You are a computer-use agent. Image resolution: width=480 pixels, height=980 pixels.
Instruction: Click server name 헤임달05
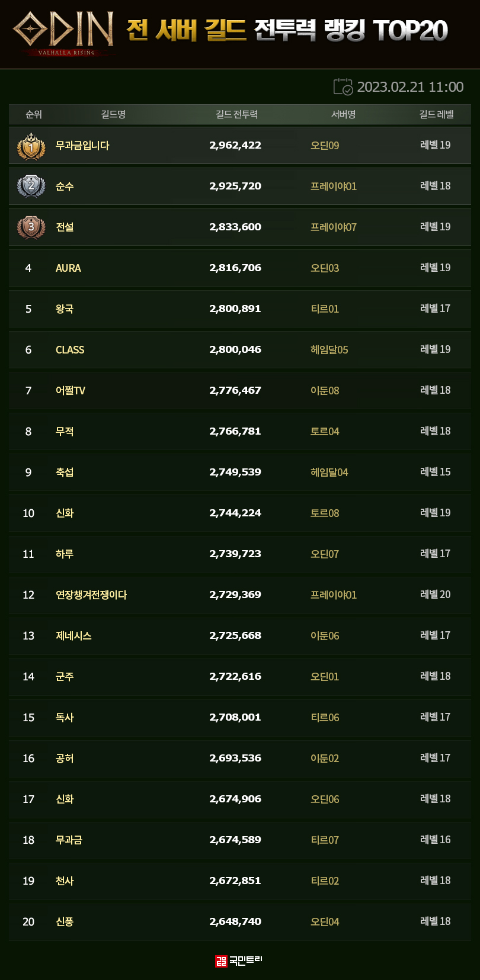point(329,350)
